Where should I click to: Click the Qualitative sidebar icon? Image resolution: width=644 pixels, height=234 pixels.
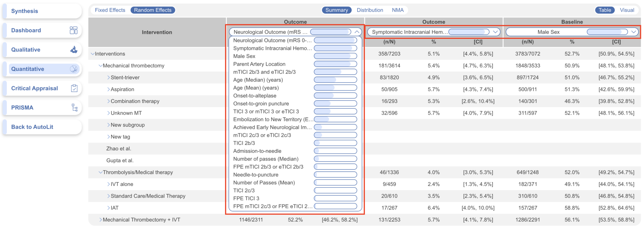point(74,50)
